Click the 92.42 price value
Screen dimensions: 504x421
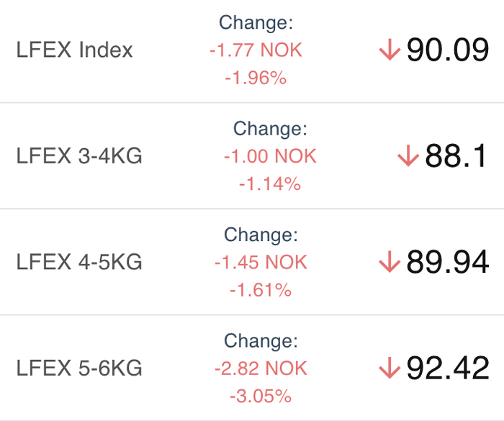click(448, 368)
